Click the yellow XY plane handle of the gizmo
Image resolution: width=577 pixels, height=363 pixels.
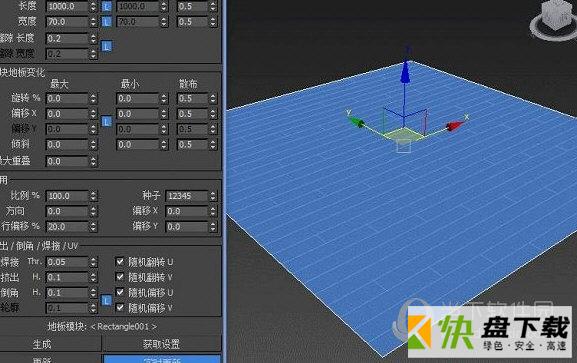pos(404,134)
